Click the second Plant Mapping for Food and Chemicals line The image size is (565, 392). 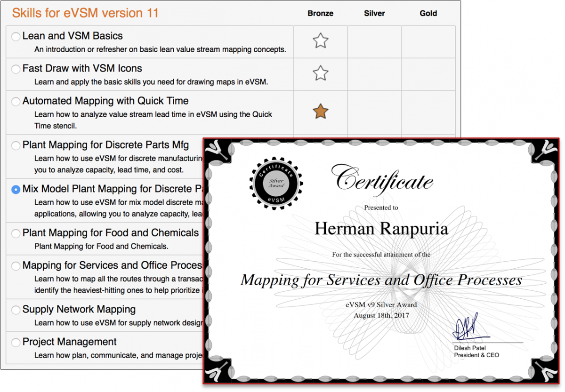[x=101, y=246]
